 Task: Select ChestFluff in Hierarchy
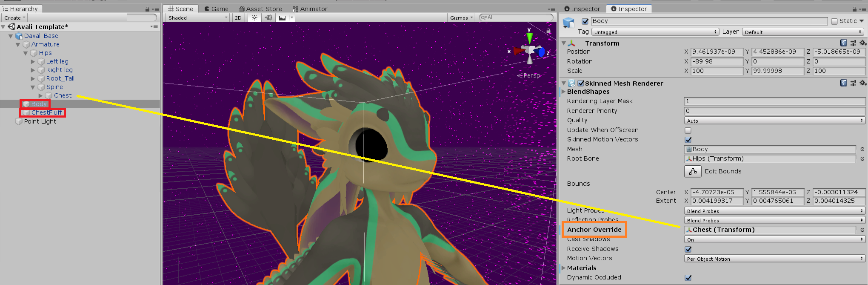(x=47, y=112)
